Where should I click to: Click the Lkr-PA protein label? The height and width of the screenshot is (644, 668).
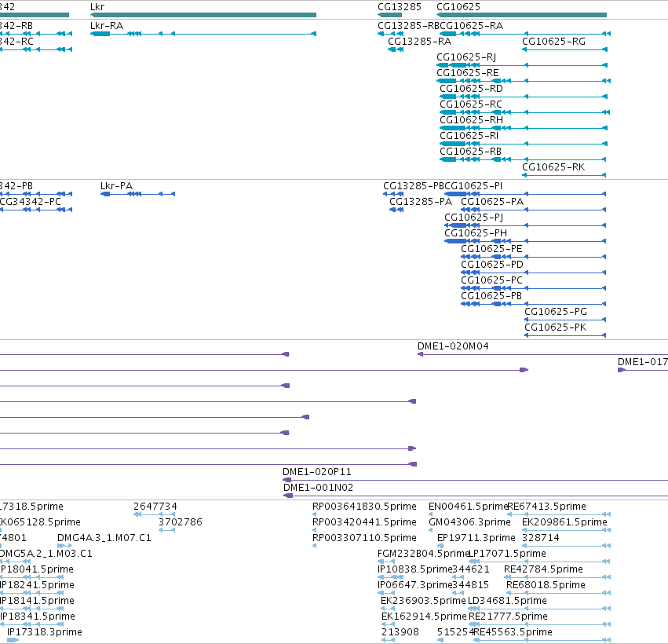pos(116,186)
